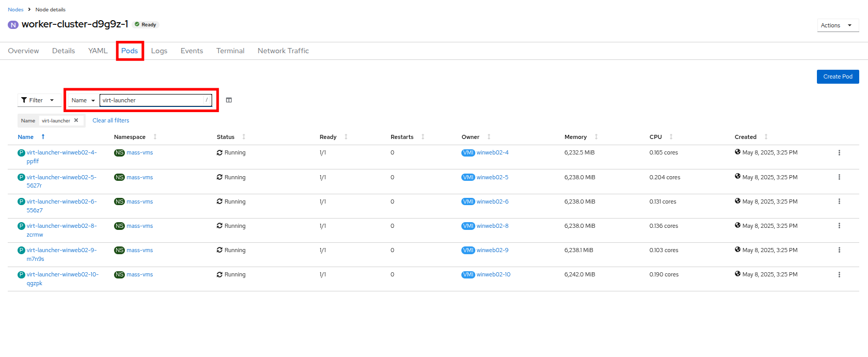Open kebab menu for virt-launcher-winweb02-10 pod
Screen dimensions: 868x357
click(x=839, y=275)
